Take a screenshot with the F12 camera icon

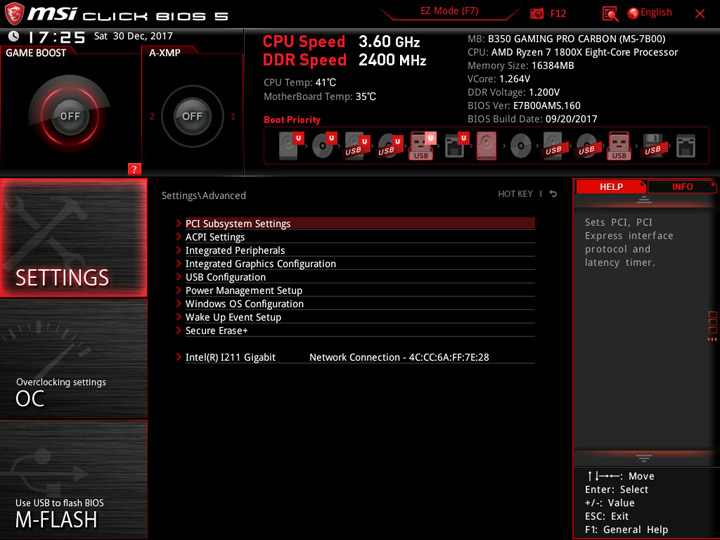536,14
